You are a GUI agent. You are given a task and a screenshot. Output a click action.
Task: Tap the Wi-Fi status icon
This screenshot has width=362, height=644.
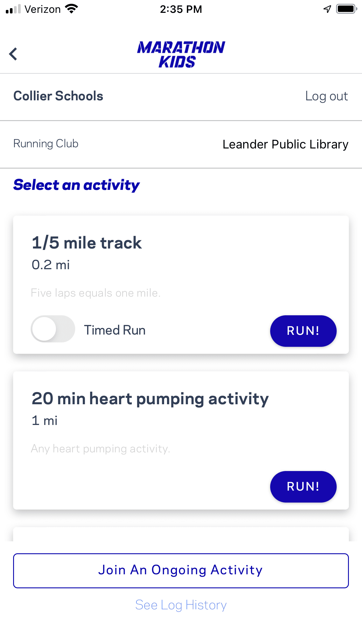[71, 9]
